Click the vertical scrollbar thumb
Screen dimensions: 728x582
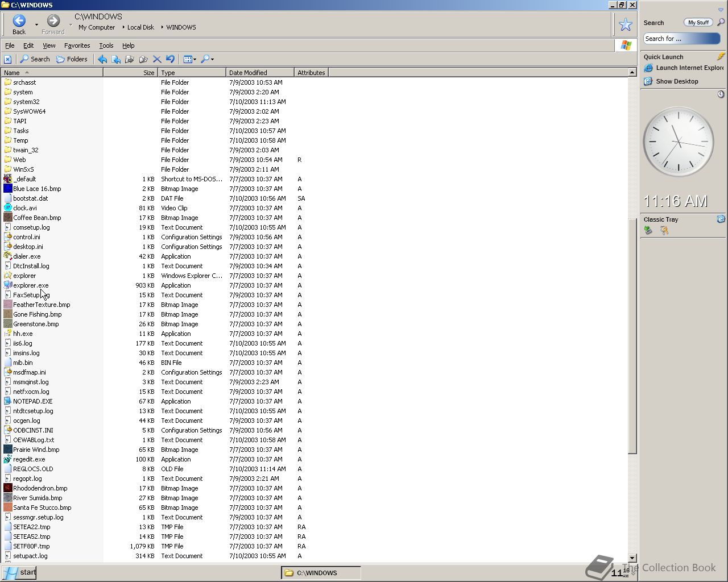coord(632,335)
